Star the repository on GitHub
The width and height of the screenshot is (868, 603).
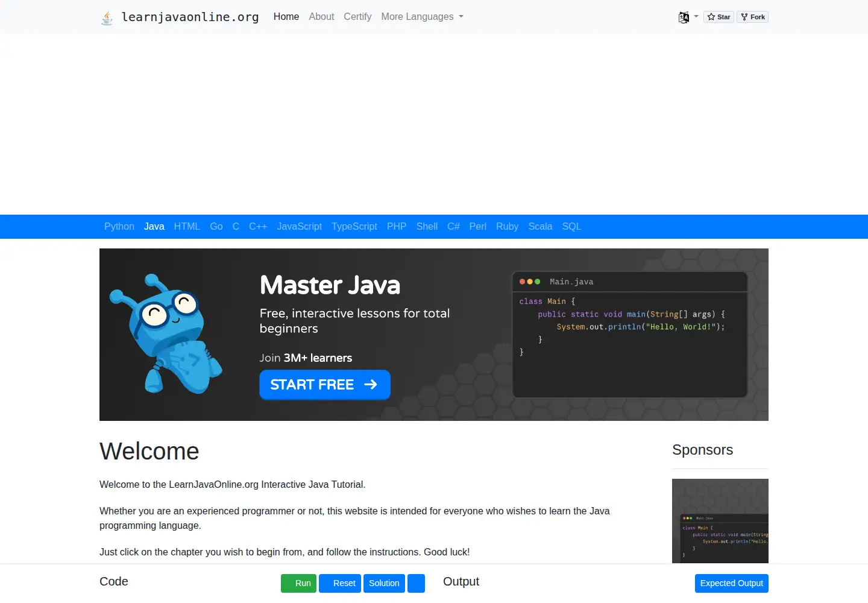[x=719, y=17]
